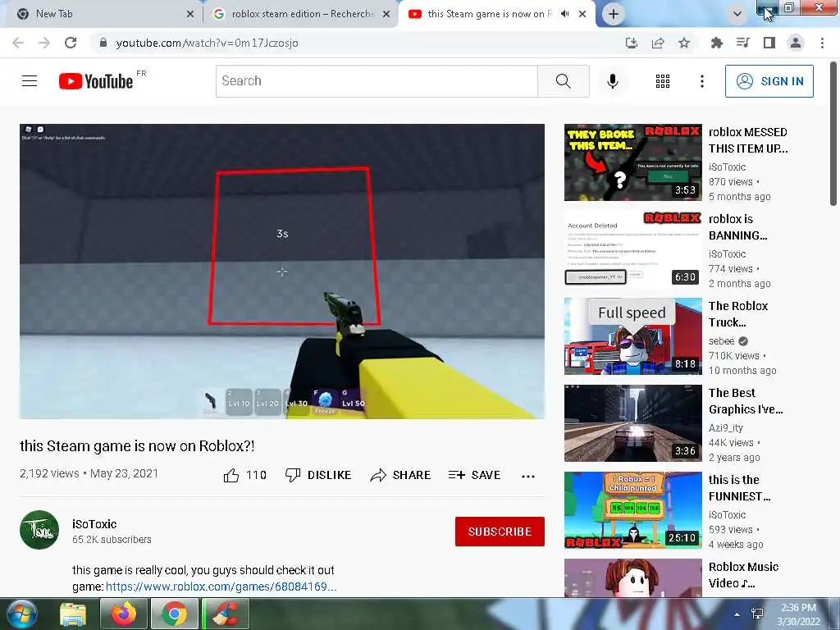Open YouTube settings three-dot menu
This screenshot has height=630, width=840.
click(x=702, y=81)
